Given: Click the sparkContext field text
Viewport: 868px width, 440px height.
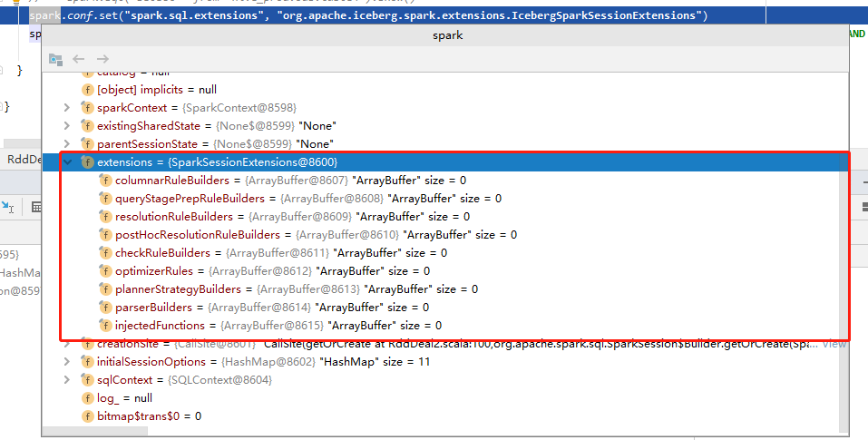Looking at the screenshot, I should (x=132, y=107).
